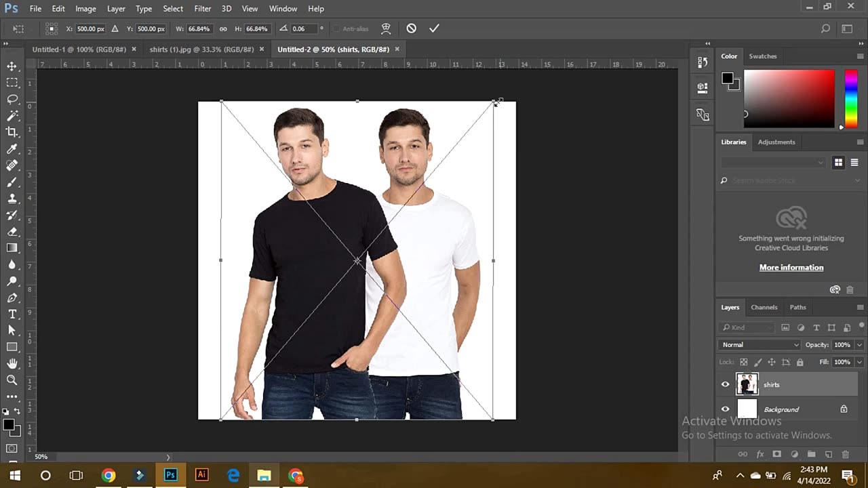Toggle lock position move icon
This screenshot has width=868, height=488.
772,363
